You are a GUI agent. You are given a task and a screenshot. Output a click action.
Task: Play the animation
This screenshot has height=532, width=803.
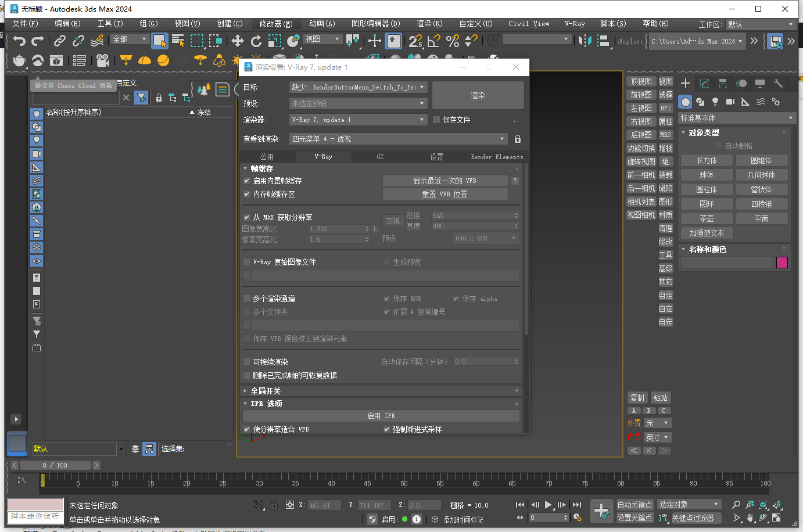point(548,505)
